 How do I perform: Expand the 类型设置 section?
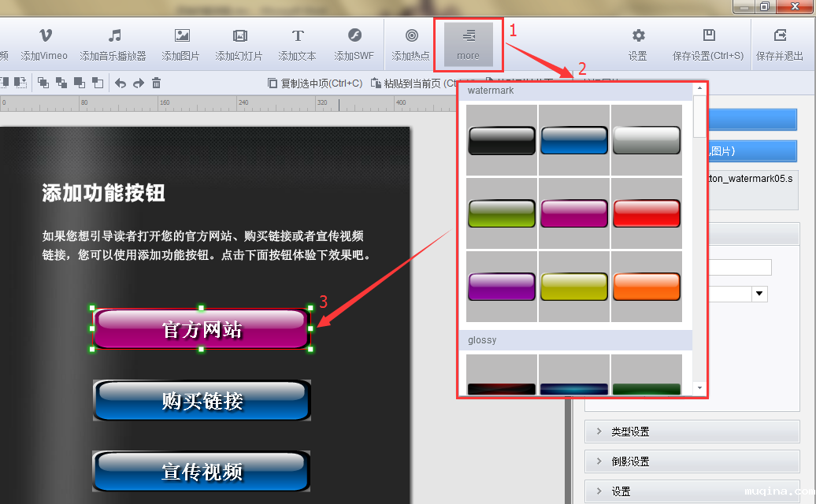click(693, 432)
